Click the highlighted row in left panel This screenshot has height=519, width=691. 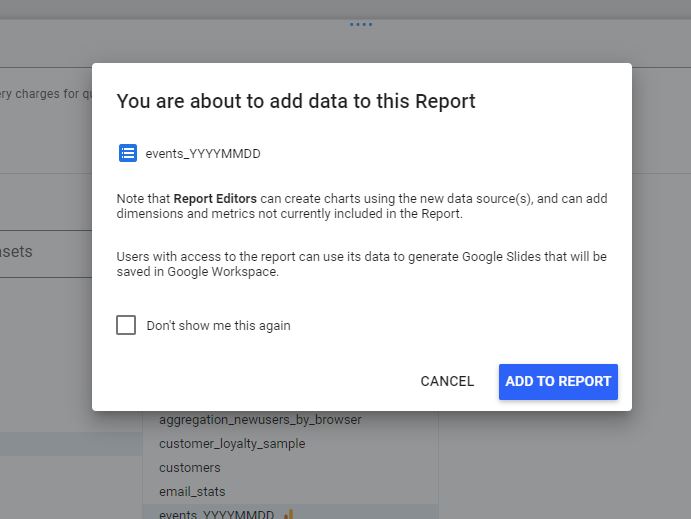pos(70,443)
